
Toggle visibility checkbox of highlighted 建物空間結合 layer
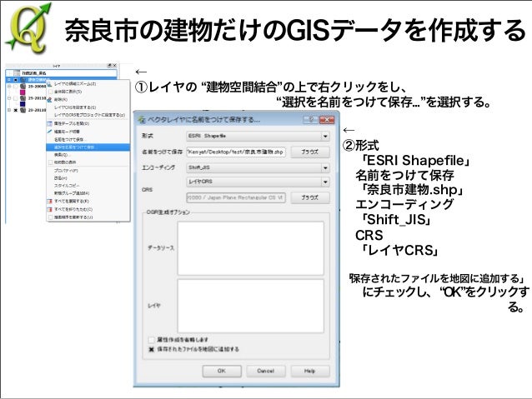point(16,80)
